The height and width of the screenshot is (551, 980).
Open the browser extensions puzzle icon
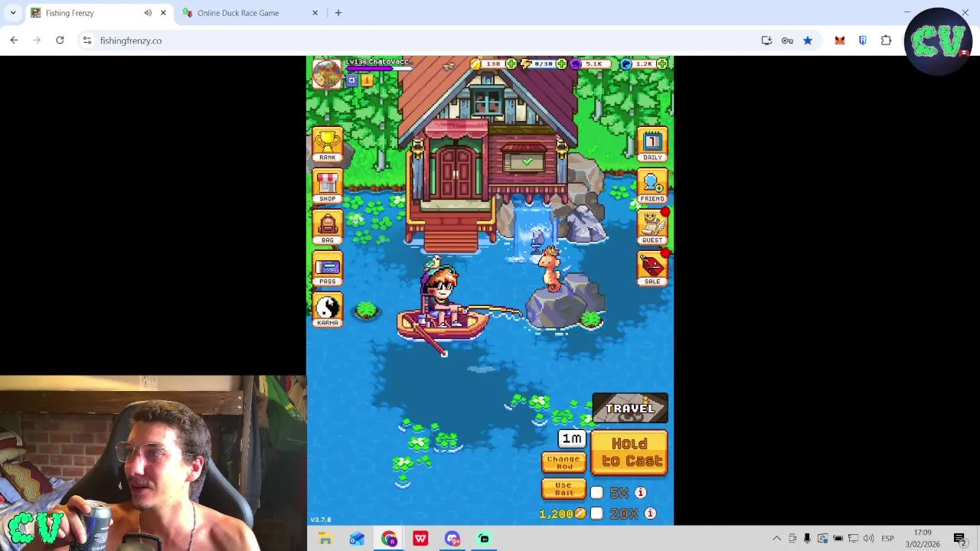(886, 41)
